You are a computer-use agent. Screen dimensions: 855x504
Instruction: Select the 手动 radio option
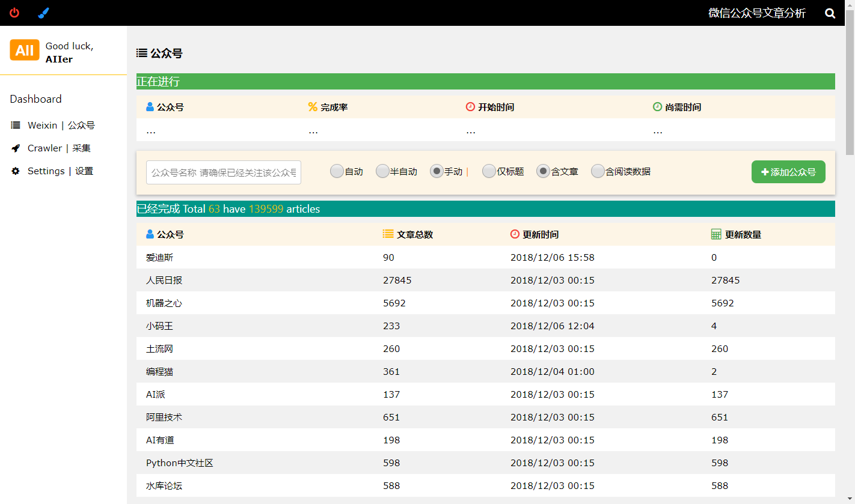tap(437, 171)
